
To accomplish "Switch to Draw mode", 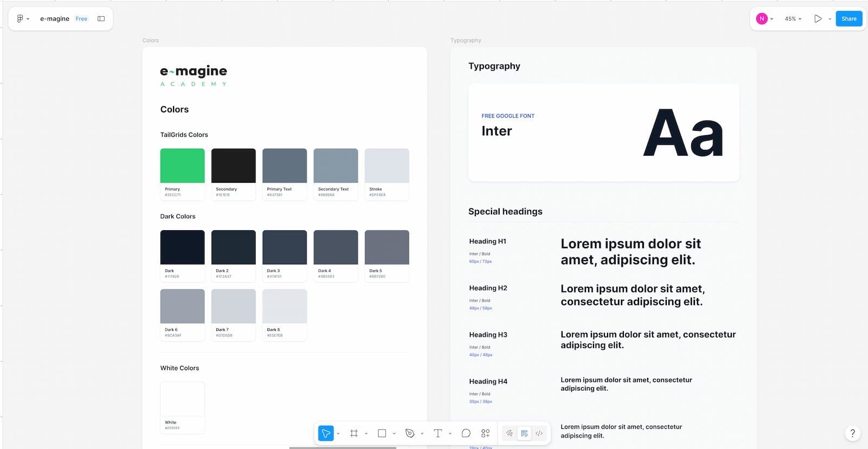I will click(x=509, y=433).
